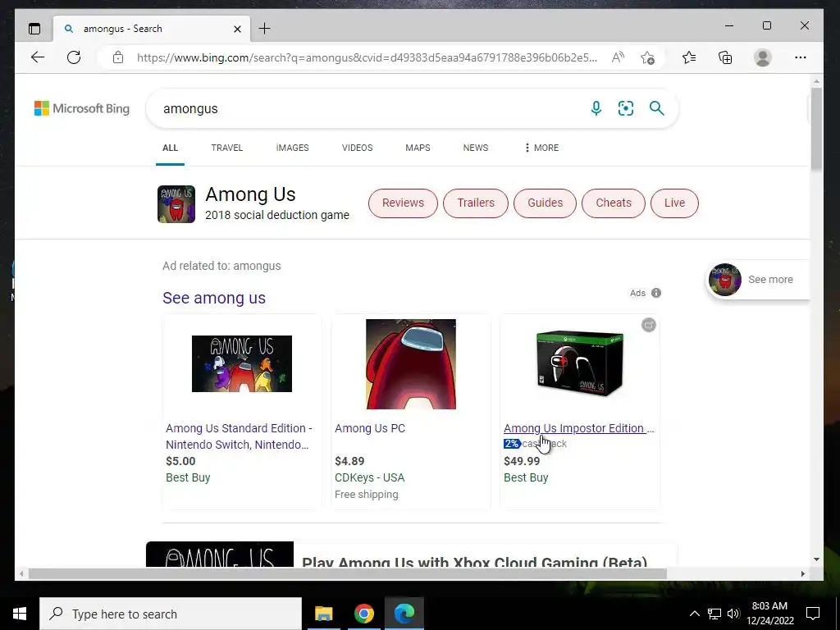Open Edge Settings and more menu
This screenshot has height=630, width=840.
[x=801, y=57]
